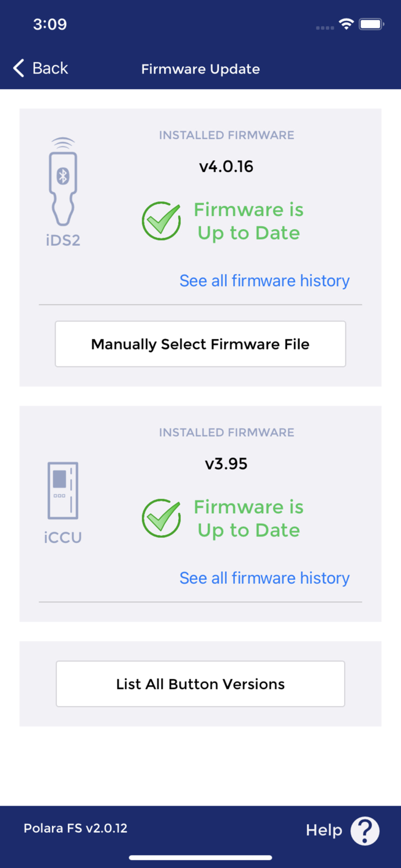401x868 pixels.
Task: Tap the installed firmware version v3.95
Action: (x=227, y=464)
